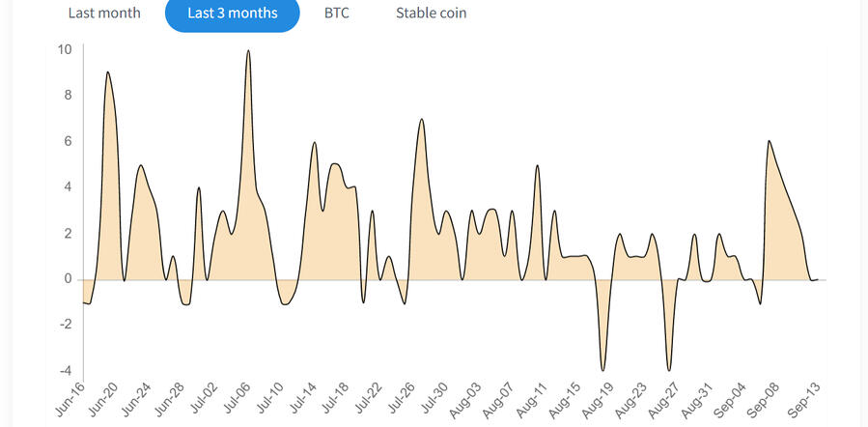Click the y-axis label 0
The image size is (868, 427).
[68, 279]
